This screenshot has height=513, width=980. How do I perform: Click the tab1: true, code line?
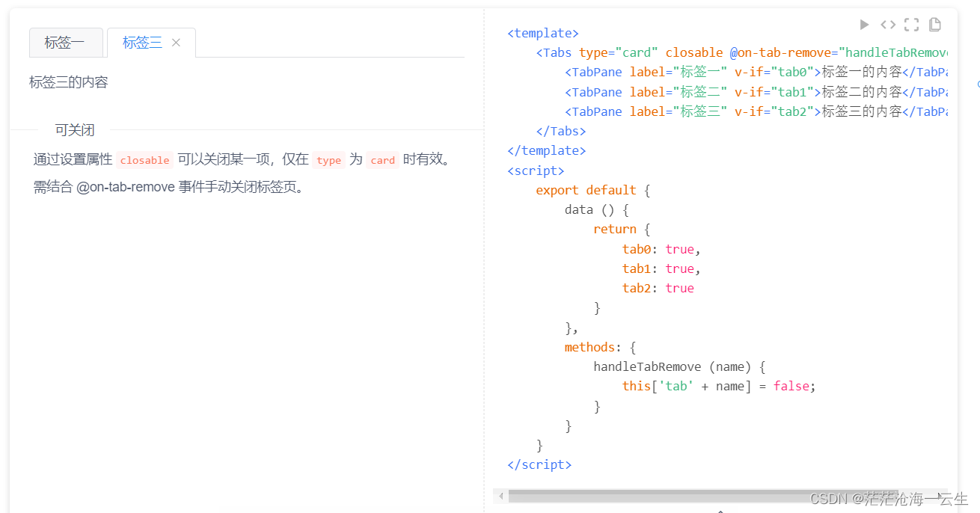661,268
